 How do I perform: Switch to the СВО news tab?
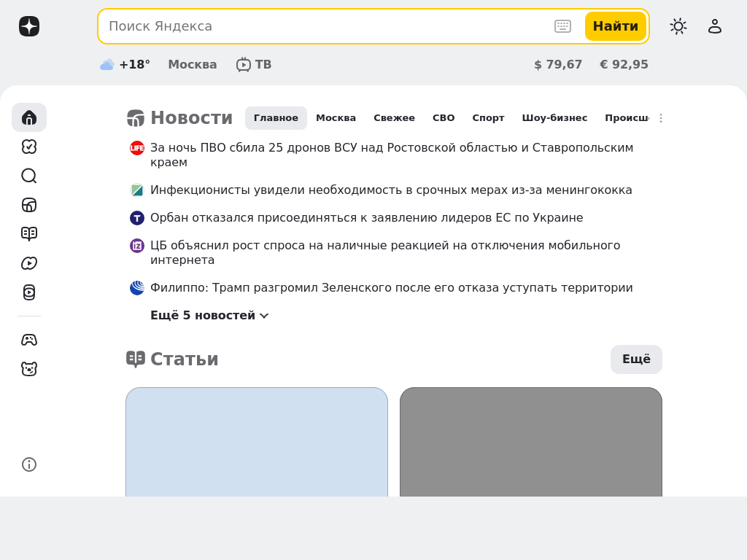[x=444, y=117]
